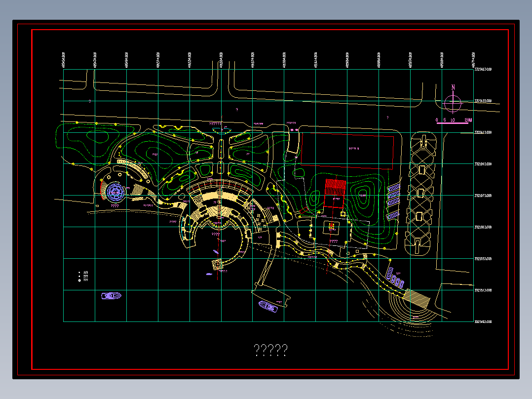Click grid coordinate label 3325573.000
Image resolution: width=532 pixels, height=399 pixels.
click(483, 196)
